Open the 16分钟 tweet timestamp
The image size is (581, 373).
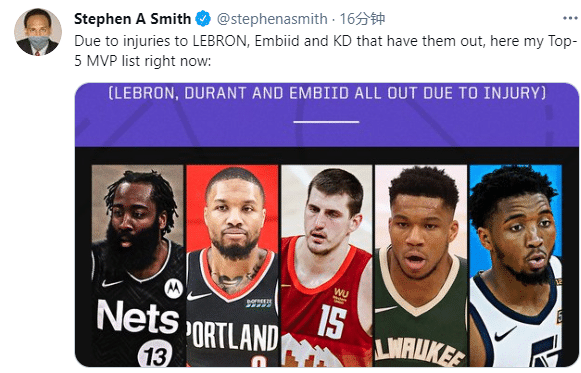pyautogui.click(x=362, y=19)
